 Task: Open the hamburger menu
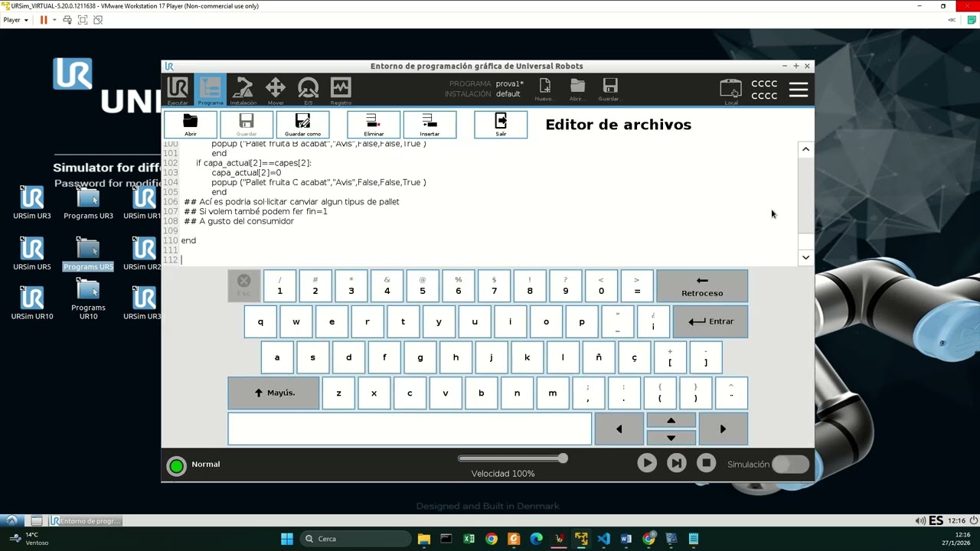(799, 90)
